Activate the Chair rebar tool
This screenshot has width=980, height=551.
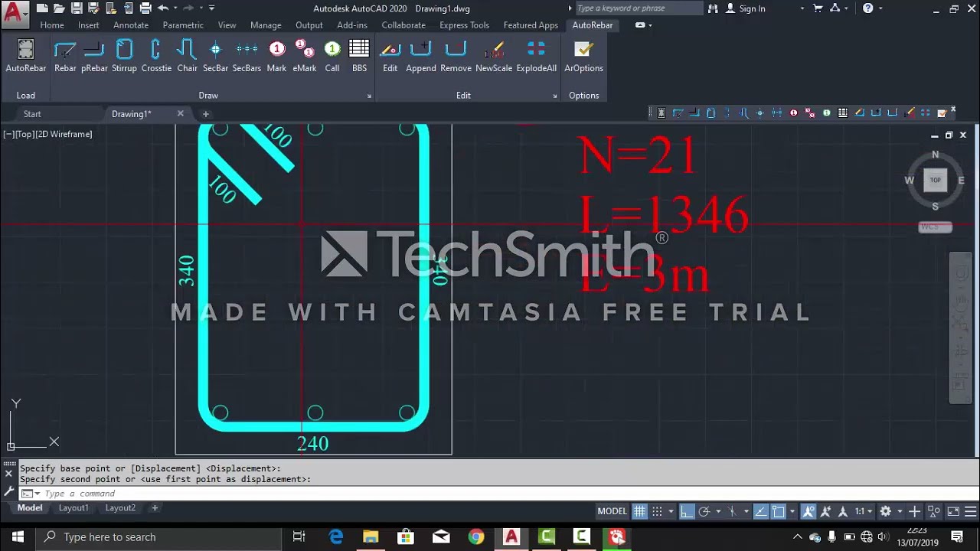pyautogui.click(x=187, y=57)
